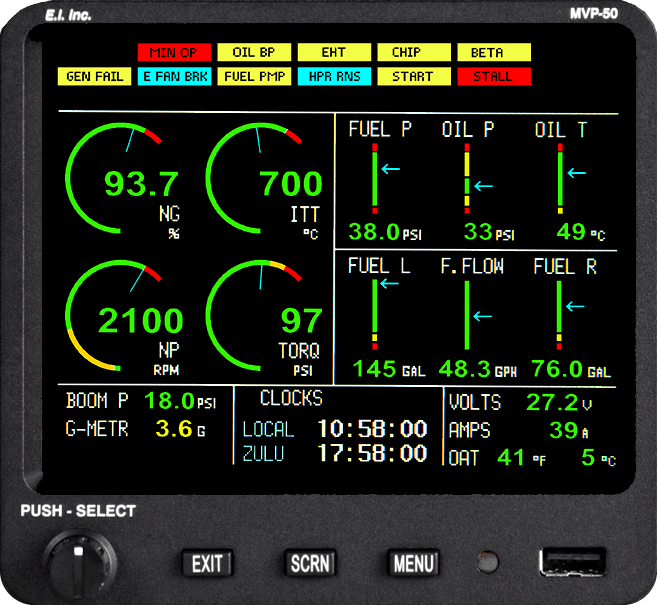Click the CLOCKS heading

(x=291, y=398)
